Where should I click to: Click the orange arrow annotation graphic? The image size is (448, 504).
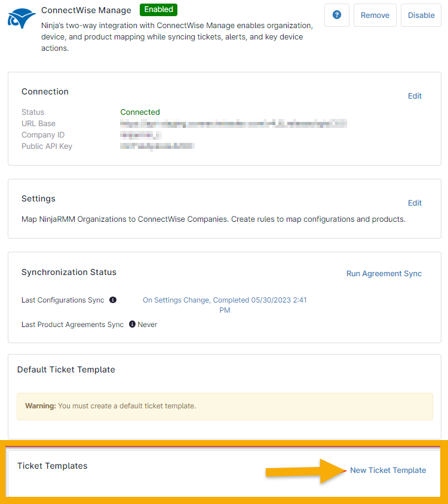point(306,471)
